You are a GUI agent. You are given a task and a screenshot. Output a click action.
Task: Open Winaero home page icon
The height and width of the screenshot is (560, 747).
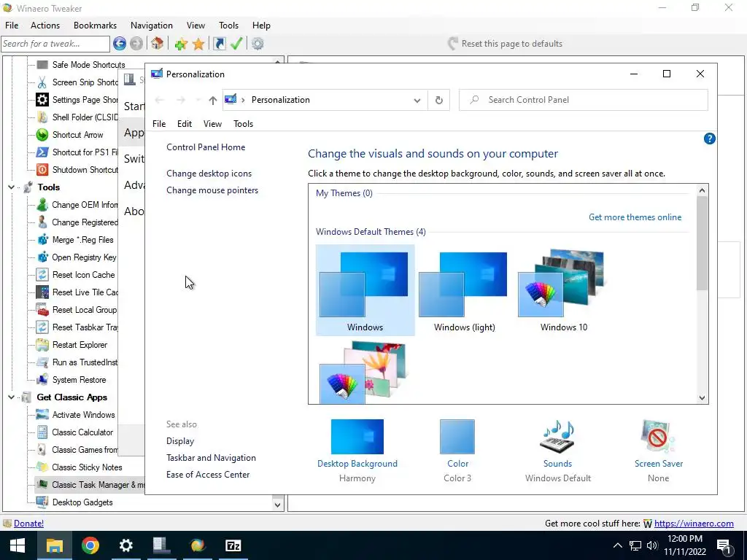tap(158, 44)
